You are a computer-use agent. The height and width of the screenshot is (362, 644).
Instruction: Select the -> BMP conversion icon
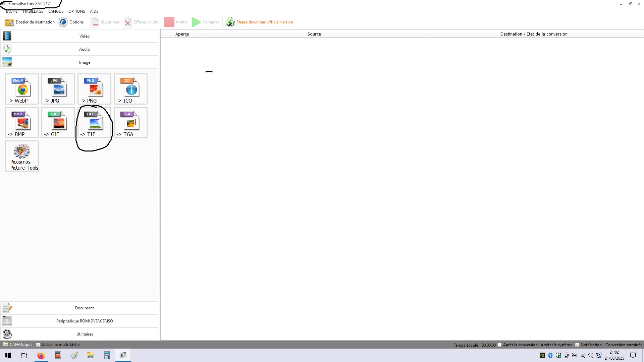[x=22, y=123]
